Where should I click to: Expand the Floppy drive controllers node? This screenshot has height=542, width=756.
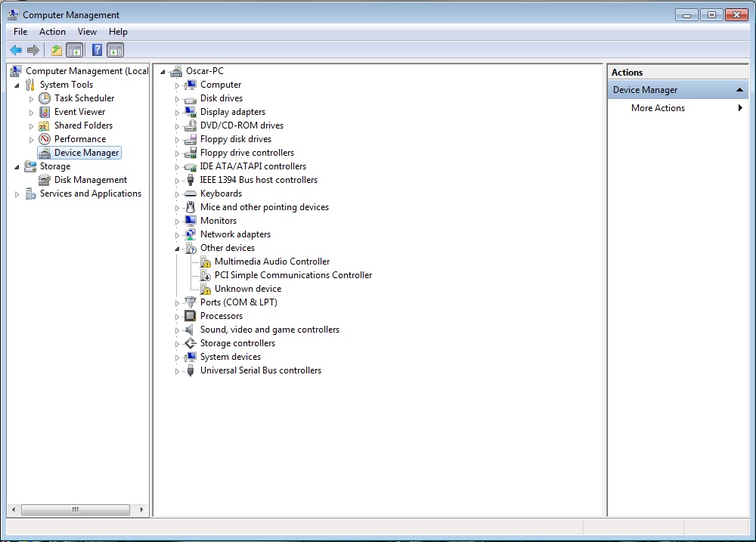click(177, 153)
